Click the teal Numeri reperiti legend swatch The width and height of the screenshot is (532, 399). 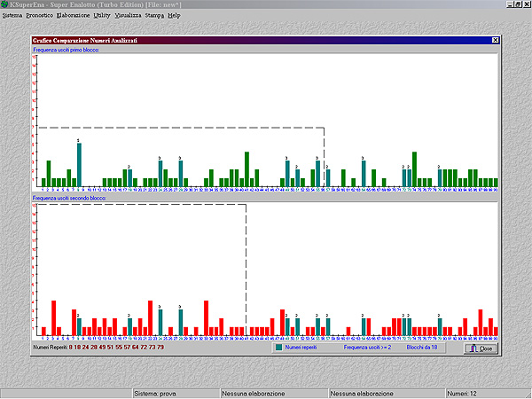279,348
